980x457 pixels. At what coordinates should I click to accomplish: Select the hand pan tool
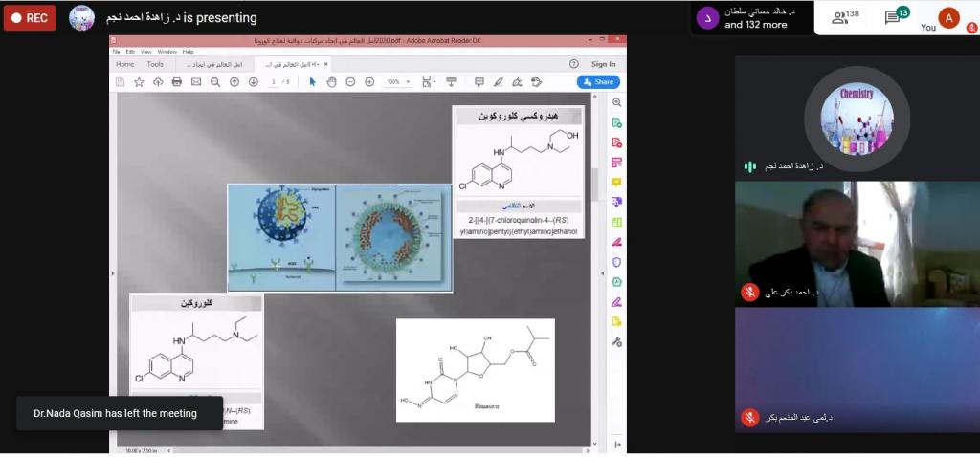click(332, 82)
